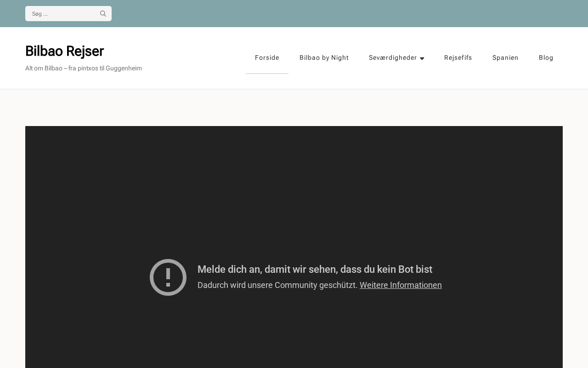Click the text 'Dadurch wird unsere Community geschützt.'
588x368 pixels.
[277, 285]
